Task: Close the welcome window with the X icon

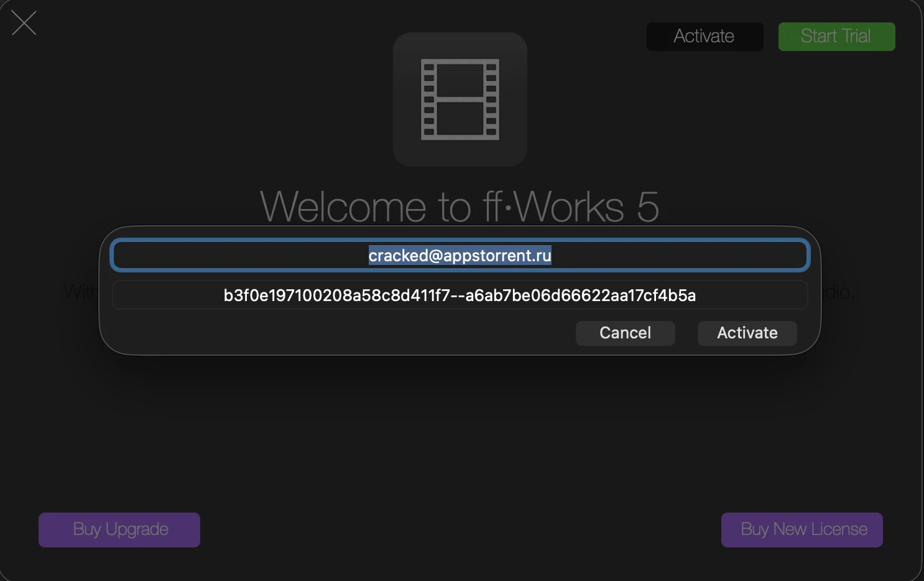Action: pyautogui.click(x=24, y=23)
